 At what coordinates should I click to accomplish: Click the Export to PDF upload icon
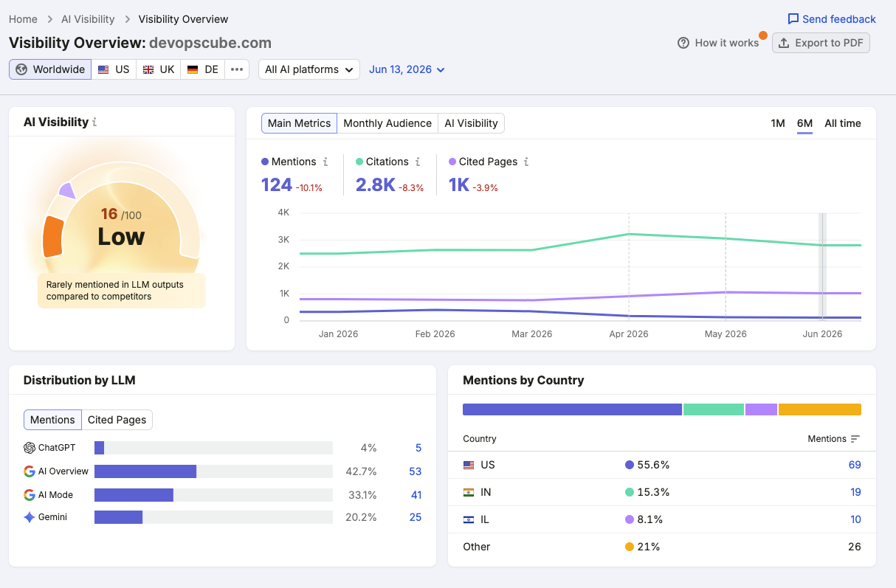click(x=784, y=43)
